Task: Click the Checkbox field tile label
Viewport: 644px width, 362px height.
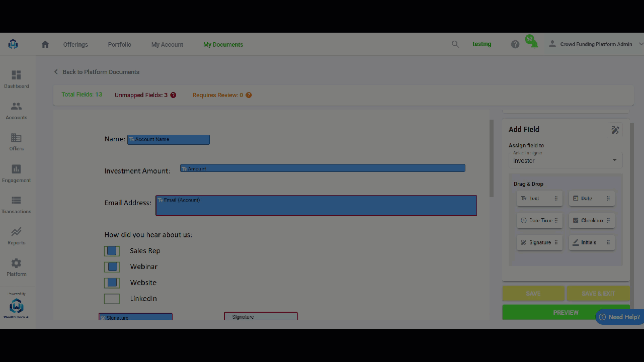Action: click(x=592, y=220)
